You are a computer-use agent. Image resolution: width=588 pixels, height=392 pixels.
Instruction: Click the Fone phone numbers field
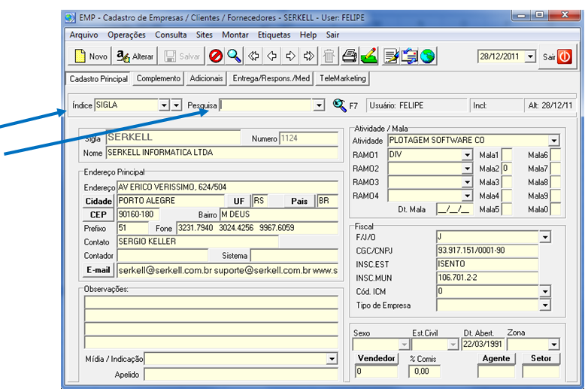pos(257,228)
